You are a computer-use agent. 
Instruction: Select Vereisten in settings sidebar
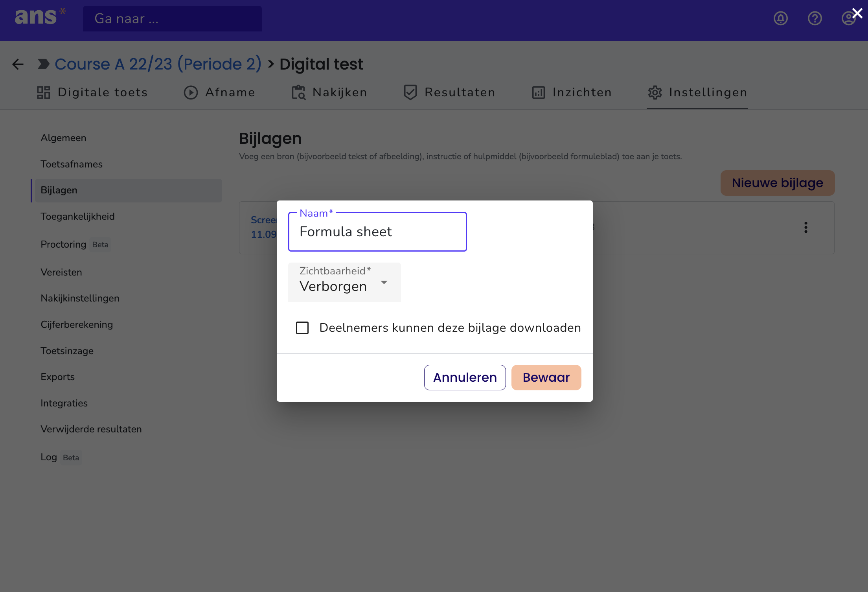coord(61,272)
